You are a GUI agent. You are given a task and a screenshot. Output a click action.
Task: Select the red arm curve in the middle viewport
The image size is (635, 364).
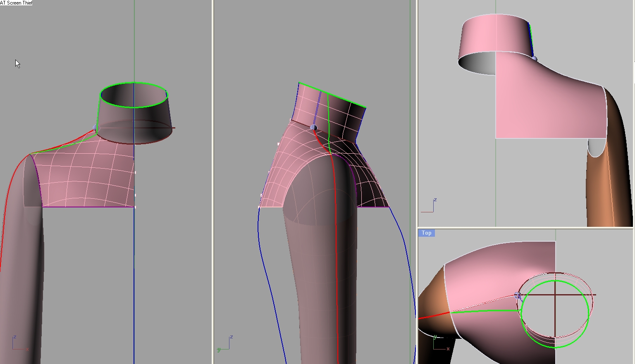pyautogui.click(x=336, y=248)
